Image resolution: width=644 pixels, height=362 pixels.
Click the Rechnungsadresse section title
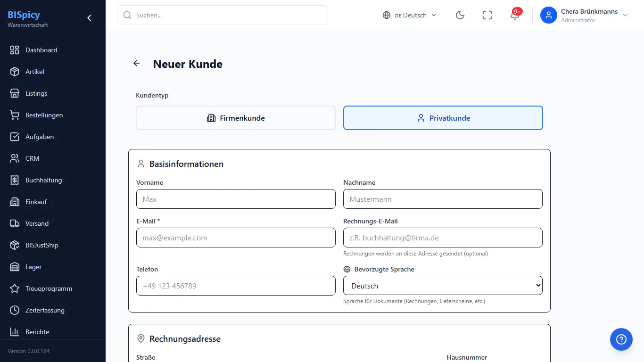[x=185, y=339]
